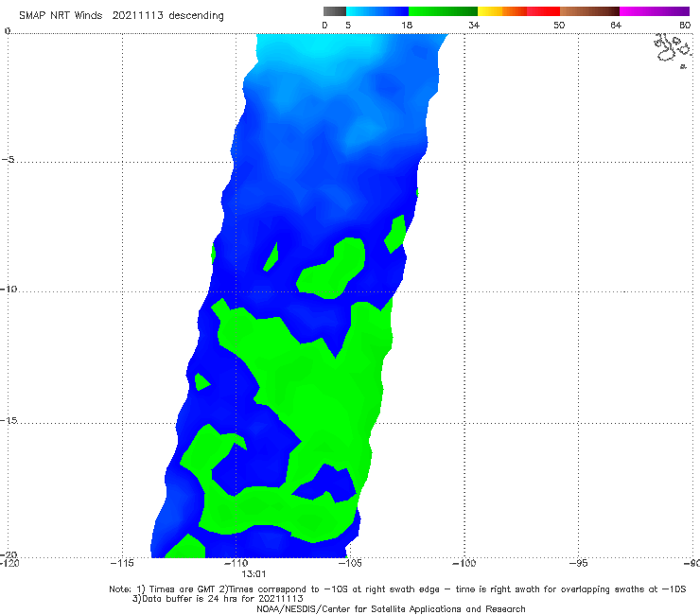This screenshot has width=700, height=615.
Task: Click the swath time stamp '13:01'
Action: pyautogui.click(x=254, y=574)
